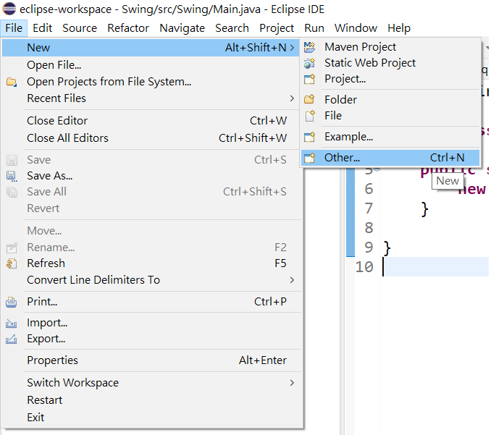
Task: Choose Save As... entry
Action: pos(151,176)
